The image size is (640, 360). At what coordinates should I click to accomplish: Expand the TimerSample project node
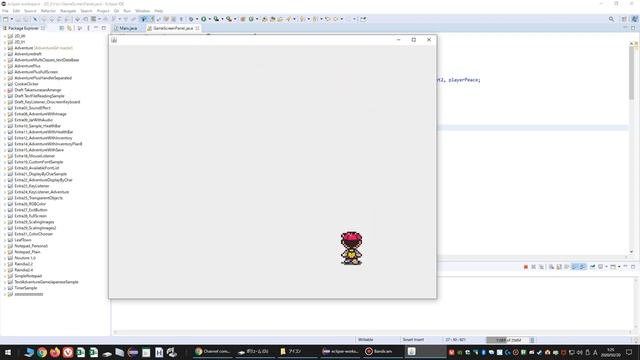[4, 288]
